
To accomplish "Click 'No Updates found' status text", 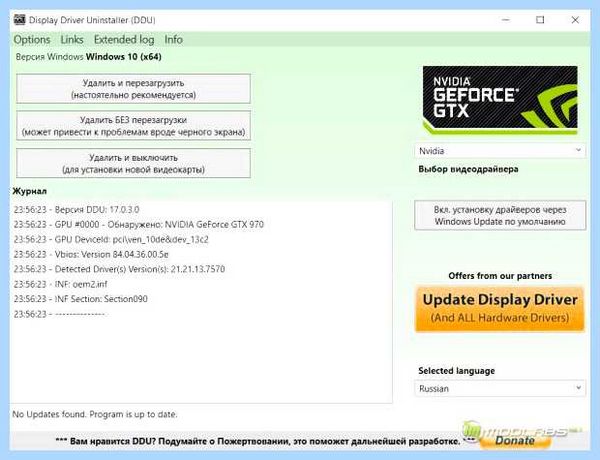I will point(95,414).
